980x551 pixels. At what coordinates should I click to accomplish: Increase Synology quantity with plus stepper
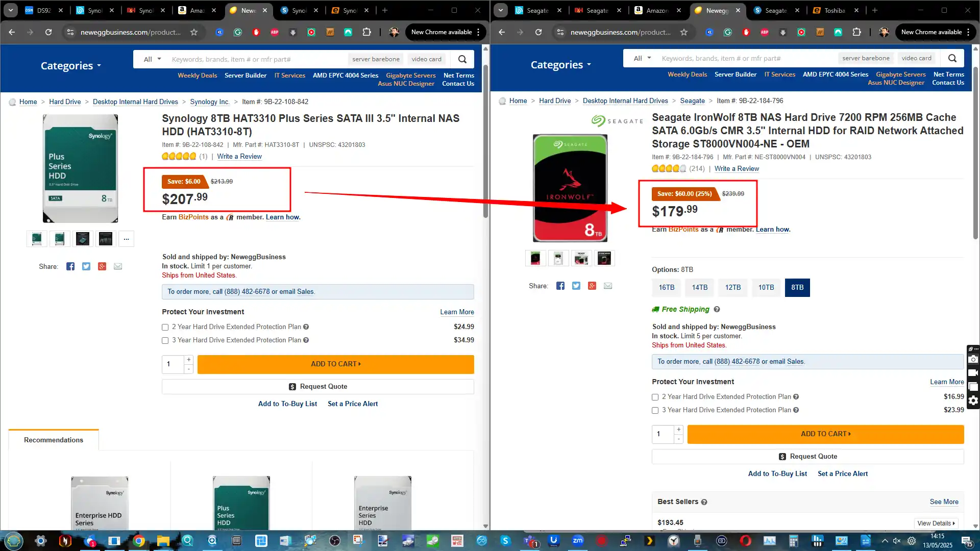coord(189,360)
